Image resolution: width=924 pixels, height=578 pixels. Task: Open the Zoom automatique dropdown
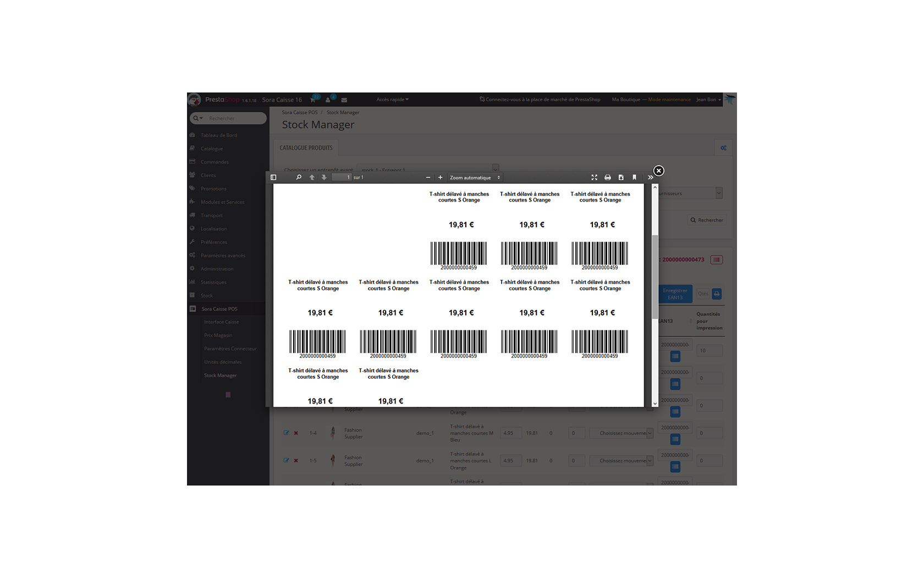click(475, 177)
